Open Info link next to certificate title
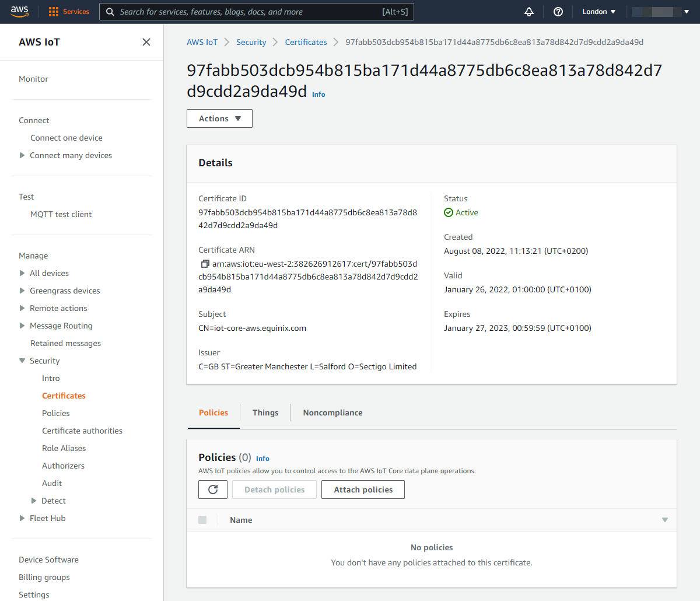This screenshot has height=601, width=700. click(318, 95)
